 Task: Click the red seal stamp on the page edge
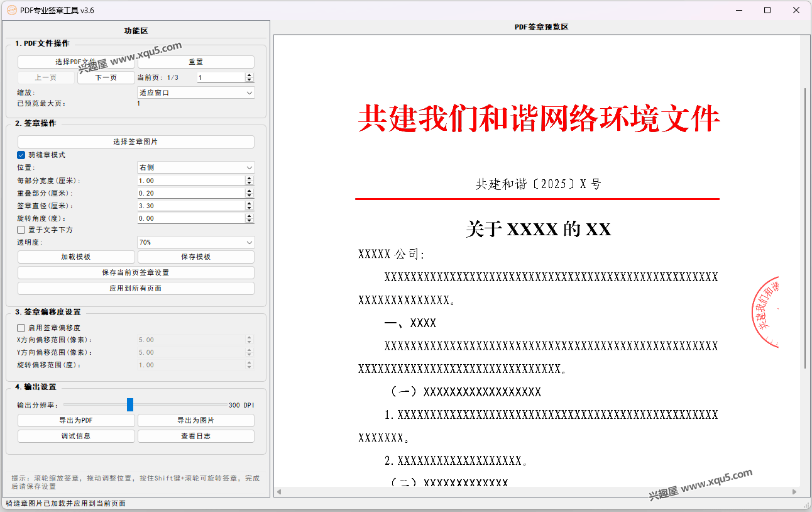[x=765, y=312]
